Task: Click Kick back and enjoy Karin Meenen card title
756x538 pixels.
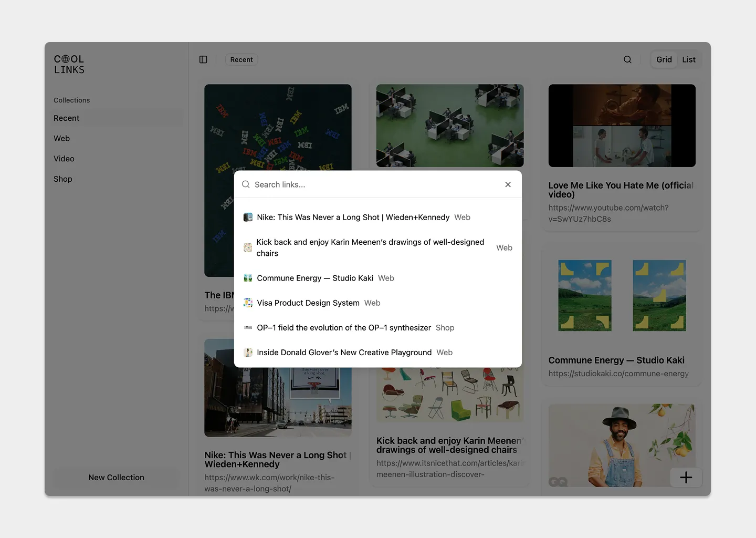Action: [x=451, y=446]
